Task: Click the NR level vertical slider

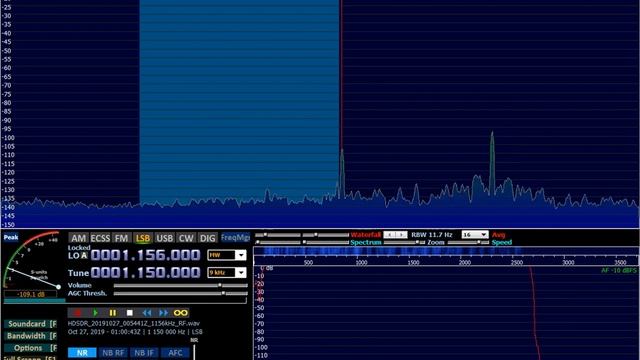Action: click(x=194, y=352)
